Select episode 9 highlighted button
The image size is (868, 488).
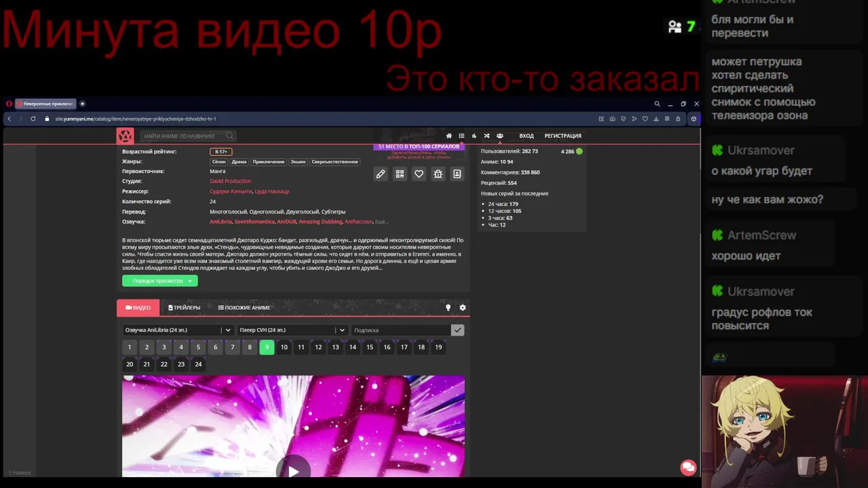point(267,347)
